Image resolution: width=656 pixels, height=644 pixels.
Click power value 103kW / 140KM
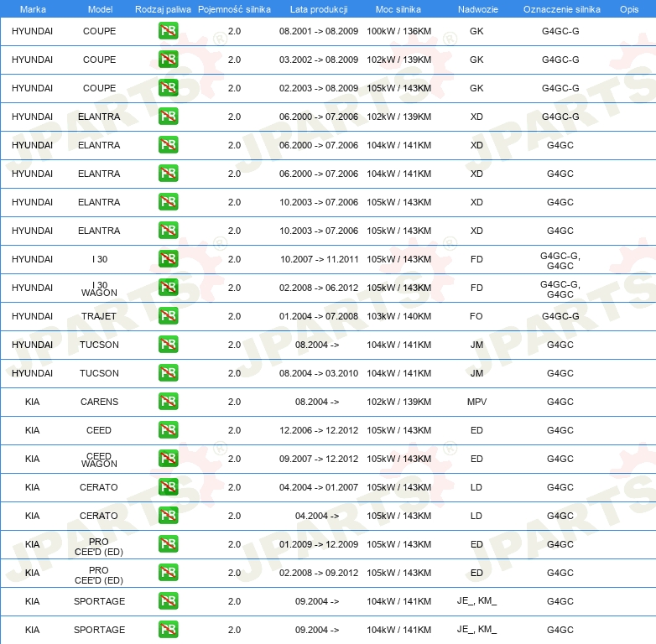point(398,316)
